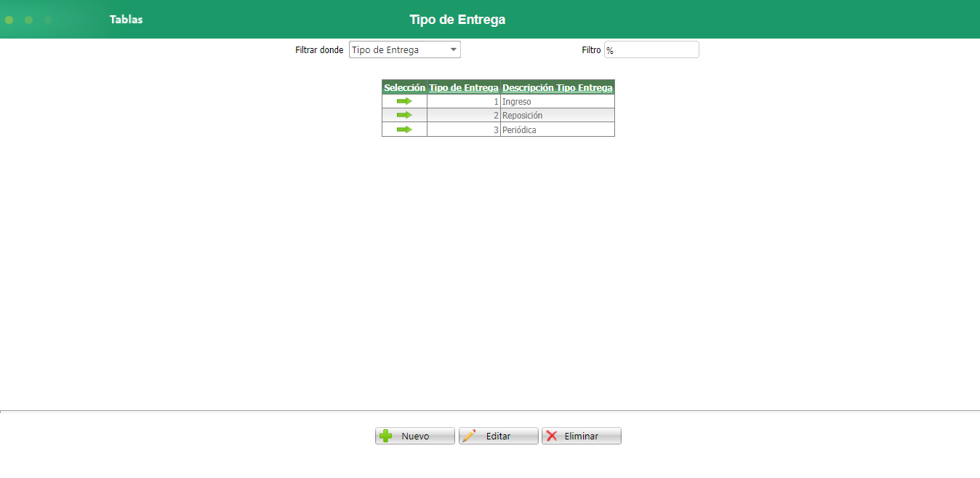Click the Tipo de Entrega value 1

(x=464, y=101)
